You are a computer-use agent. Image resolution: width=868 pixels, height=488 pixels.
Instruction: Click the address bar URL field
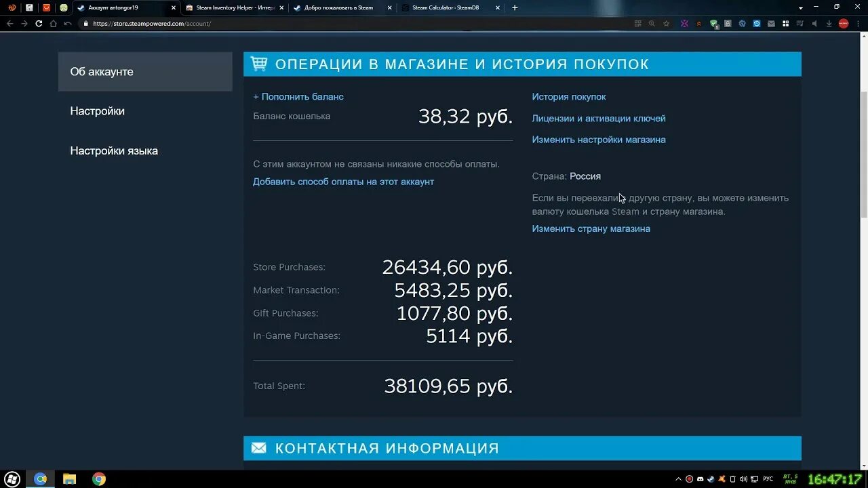[353, 23]
